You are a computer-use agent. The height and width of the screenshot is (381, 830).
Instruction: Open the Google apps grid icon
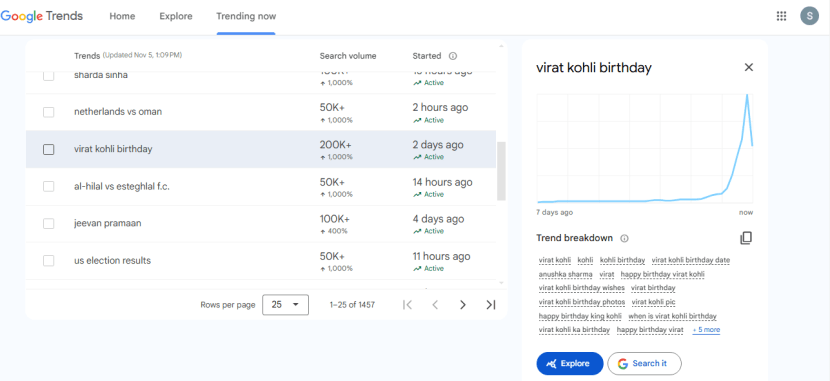781,16
